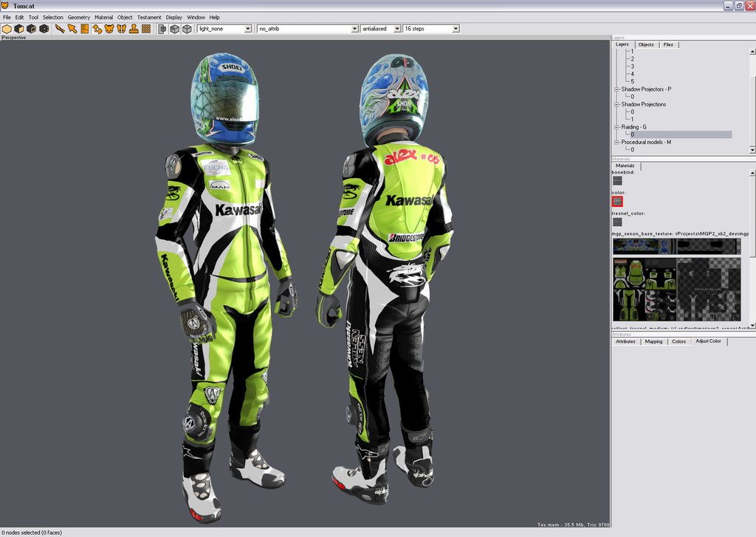Select the orange arrow pointer tool
The image size is (756, 537).
tap(72, 29)
